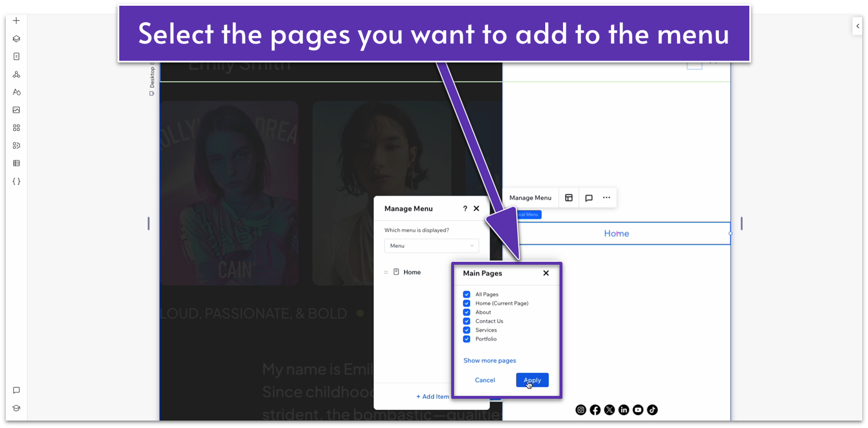
Task: Click the right canvas resize handle bar
Action: tap(742, 223)
